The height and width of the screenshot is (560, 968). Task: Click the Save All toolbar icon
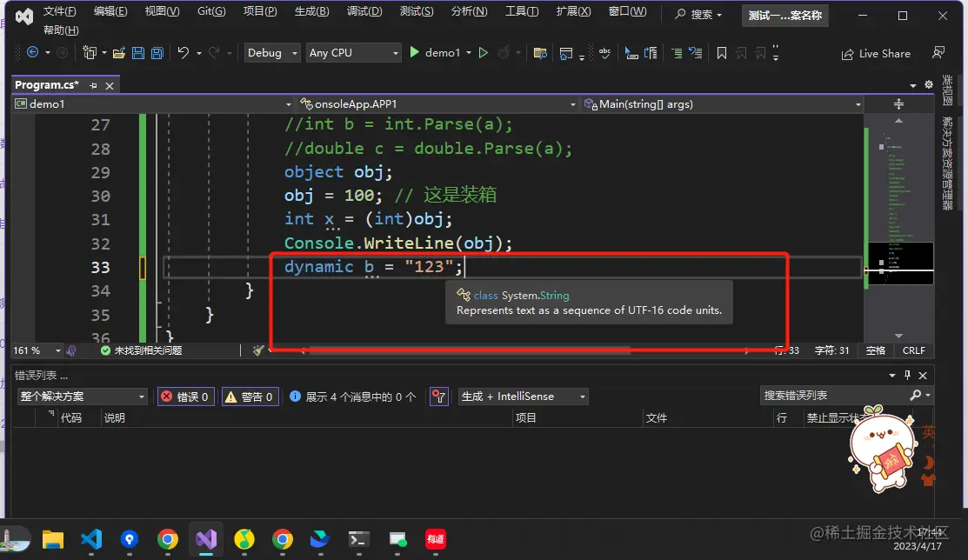(x=157, y=53)
